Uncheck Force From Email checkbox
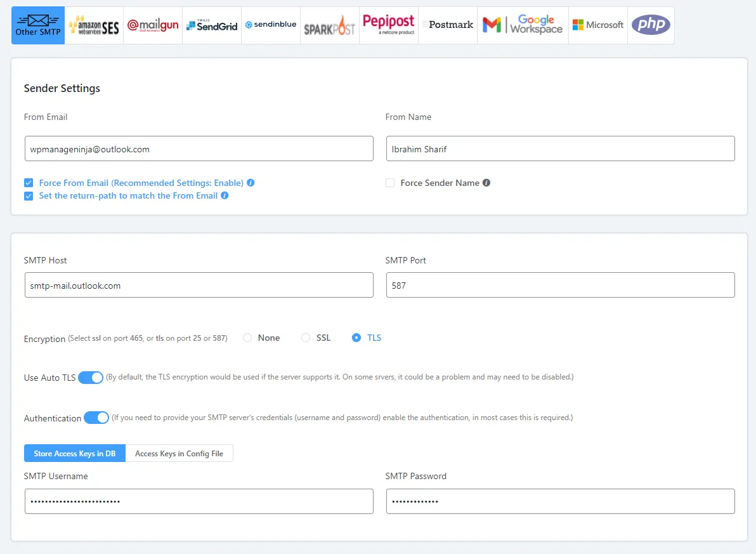This screenshot has height=554, width=756. click(29, 183)
